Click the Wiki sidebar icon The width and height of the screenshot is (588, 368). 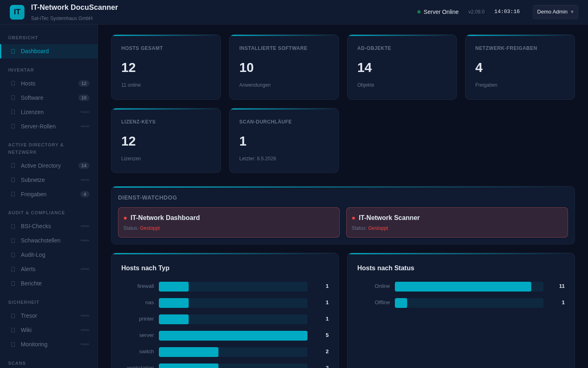[x=13, y=330]
